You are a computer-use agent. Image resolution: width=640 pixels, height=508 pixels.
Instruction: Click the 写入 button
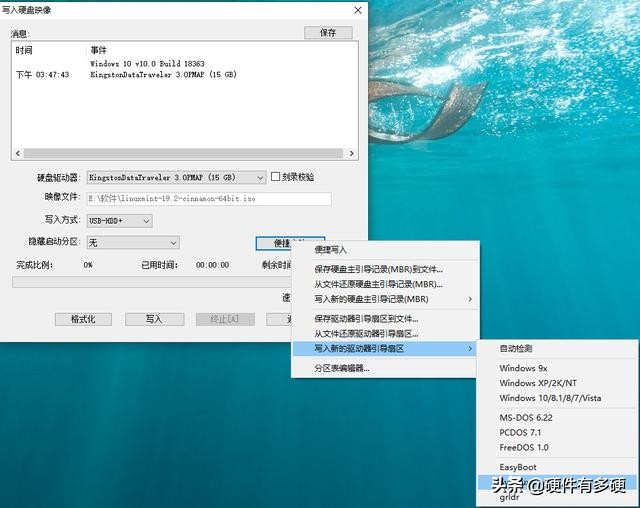coord(154,319)
